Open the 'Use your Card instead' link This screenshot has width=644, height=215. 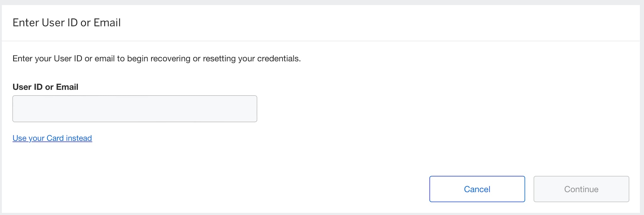point(52,138)
